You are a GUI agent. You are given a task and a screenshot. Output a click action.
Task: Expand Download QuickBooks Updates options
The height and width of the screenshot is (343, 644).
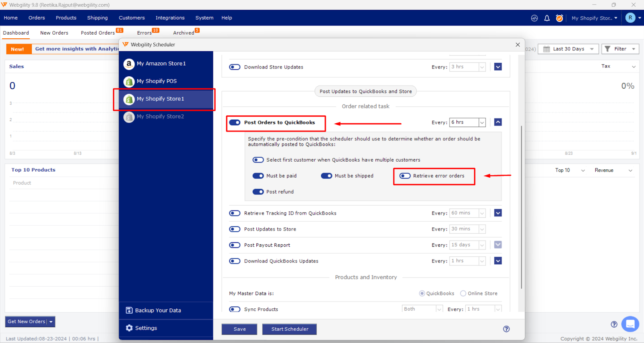[498, 261]
